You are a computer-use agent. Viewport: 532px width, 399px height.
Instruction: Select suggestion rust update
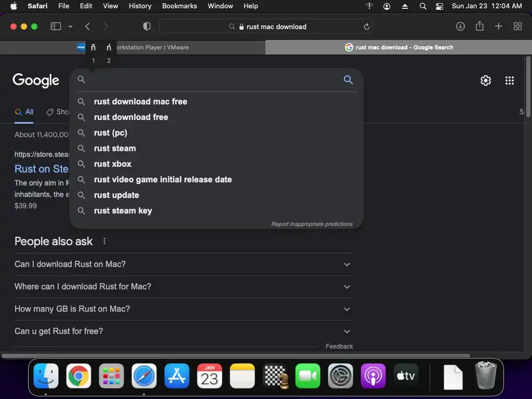(x=216, y=195)
